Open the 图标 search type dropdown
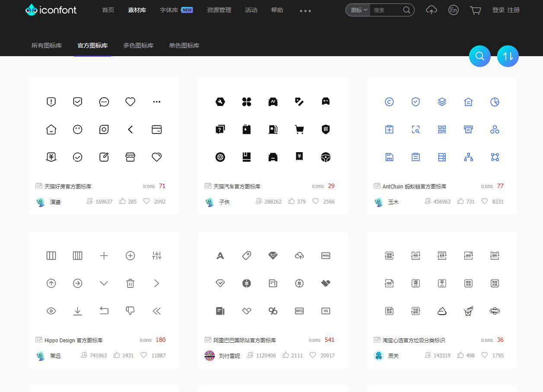The image size is (543, 392). [x=358, y=10]
